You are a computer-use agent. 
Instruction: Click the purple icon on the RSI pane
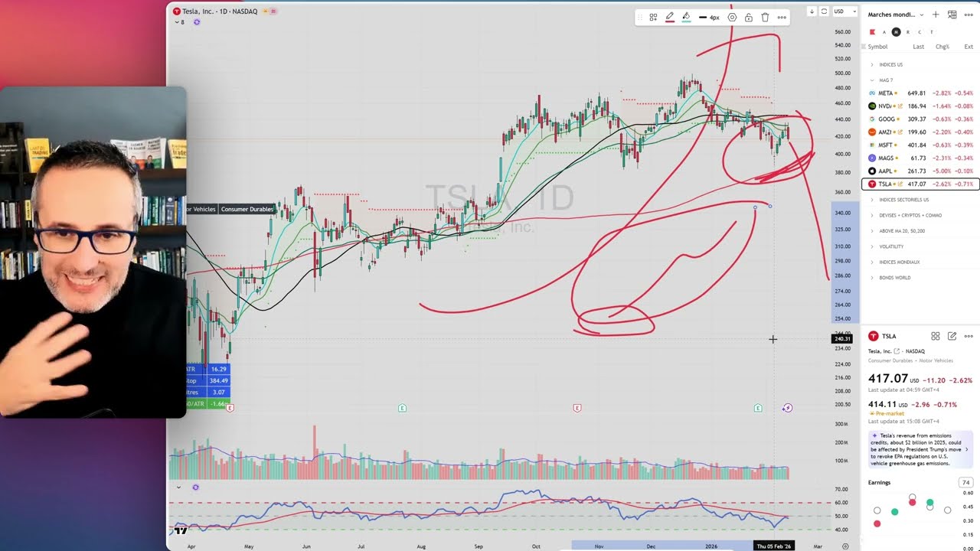click(196, 487)
